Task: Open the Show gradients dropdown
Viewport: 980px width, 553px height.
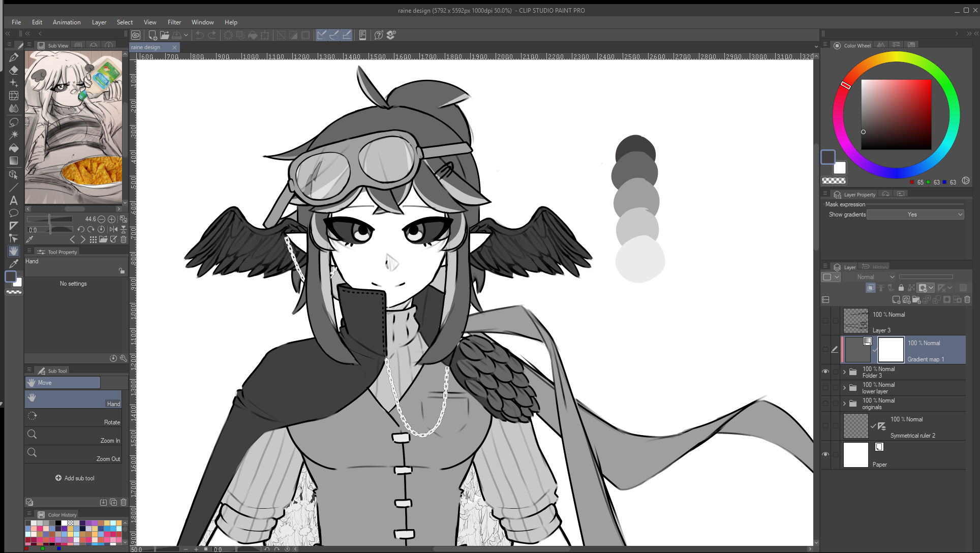Action: point(915,214)
